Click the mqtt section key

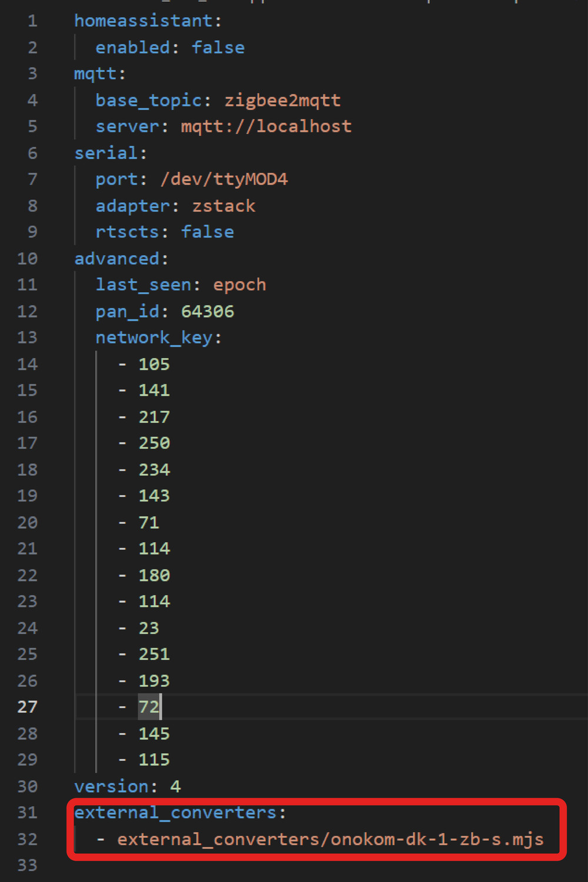pos(95,74)
